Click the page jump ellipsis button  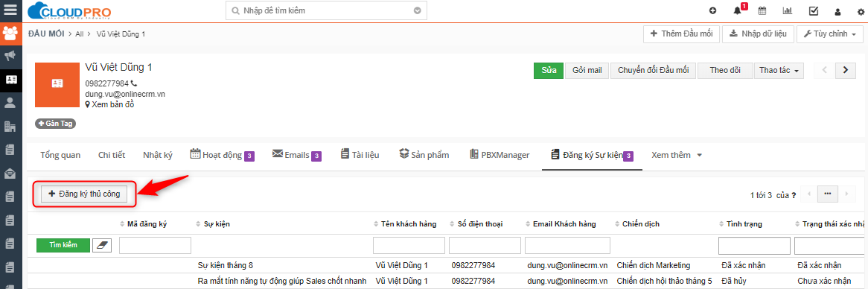[828, 194]
